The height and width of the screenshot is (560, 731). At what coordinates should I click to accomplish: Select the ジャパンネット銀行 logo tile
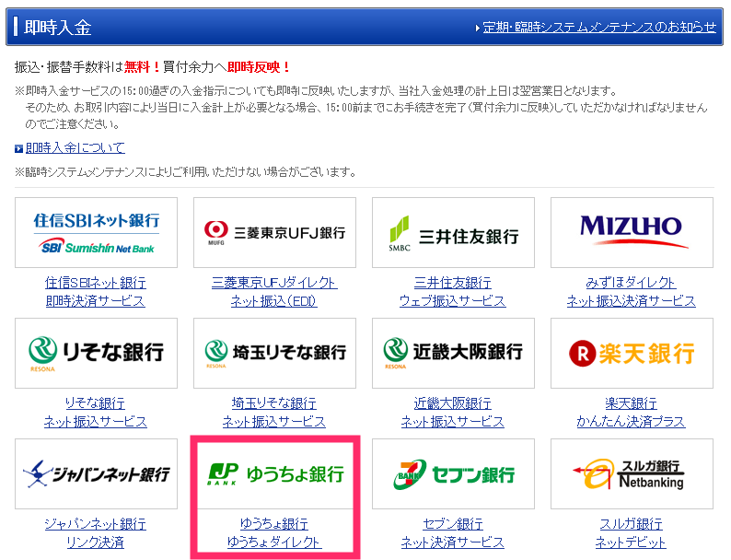click(x=96, y=473)
